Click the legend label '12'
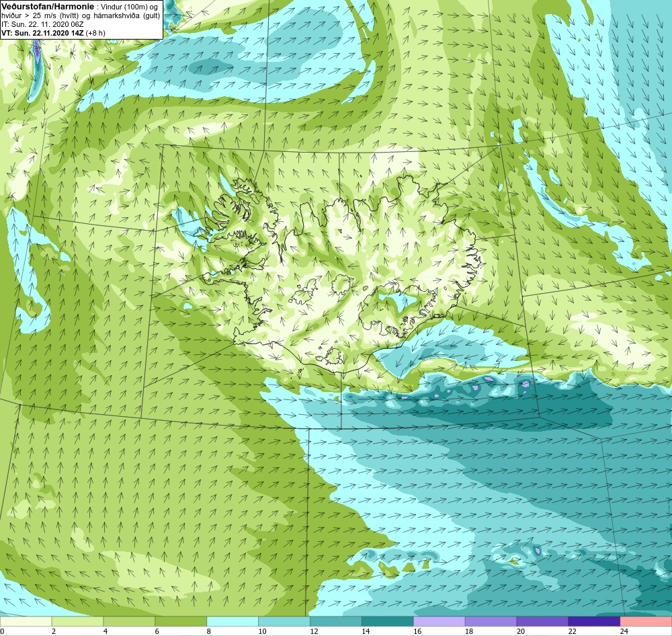Viewport: 672px width, 636px height. tap(314, 631)
